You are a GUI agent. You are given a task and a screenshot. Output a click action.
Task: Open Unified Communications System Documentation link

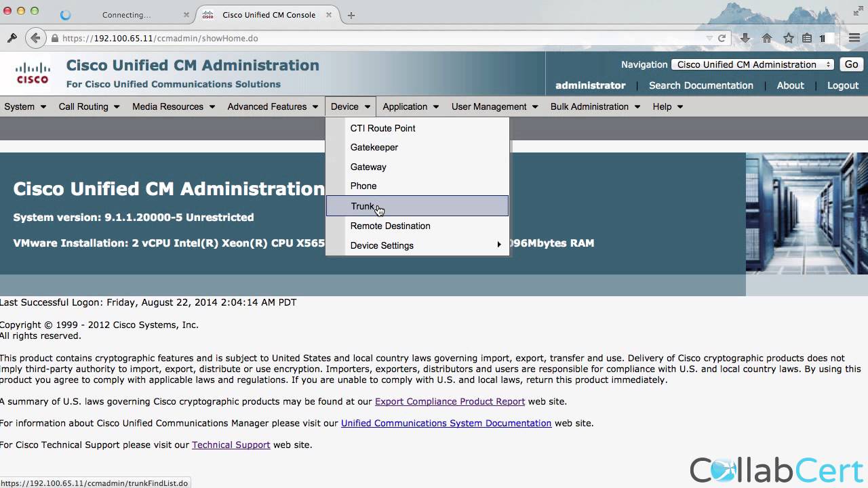(x=446, y=423)
